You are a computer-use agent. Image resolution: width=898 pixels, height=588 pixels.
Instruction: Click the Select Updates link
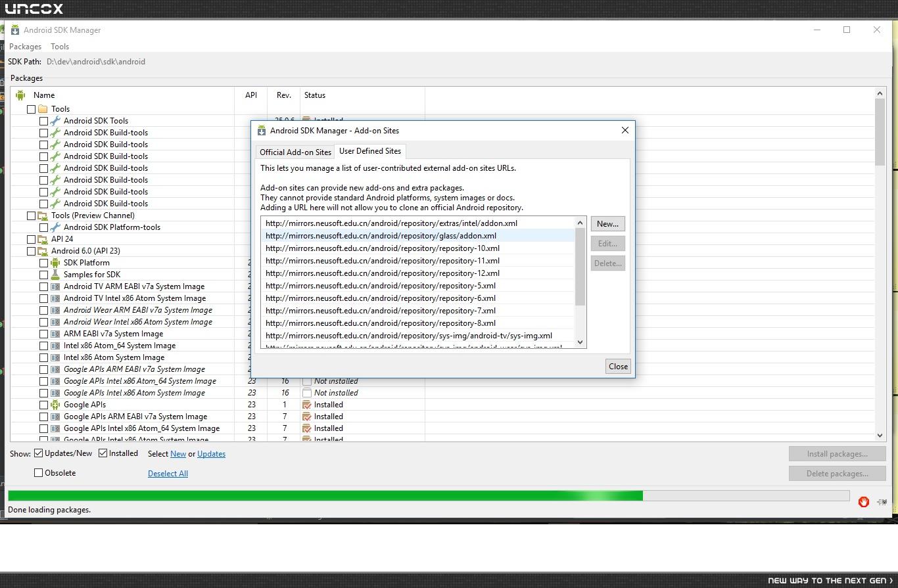point(211,454)
